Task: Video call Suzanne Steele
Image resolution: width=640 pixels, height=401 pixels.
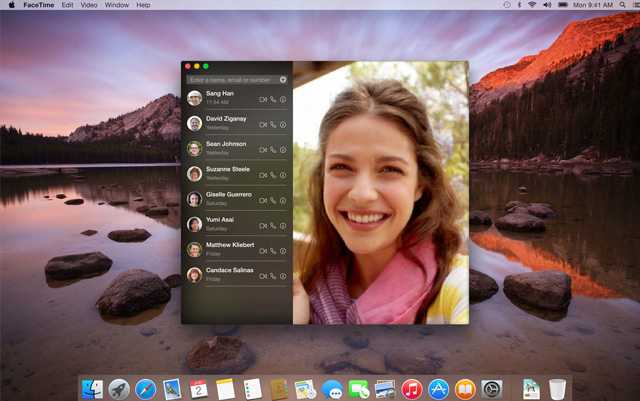Action: (x=263, y=174)
